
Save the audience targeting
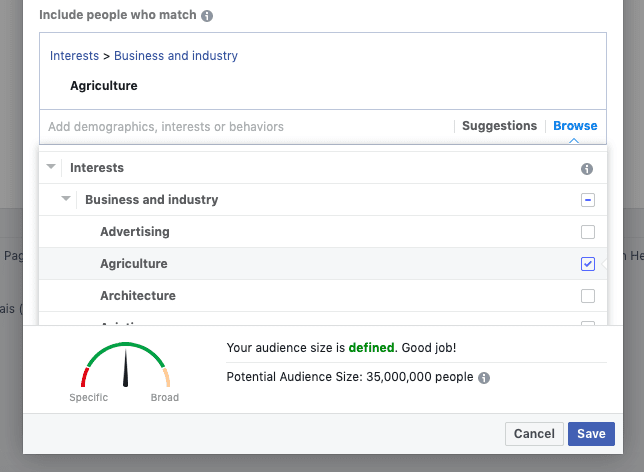(591, 434)
